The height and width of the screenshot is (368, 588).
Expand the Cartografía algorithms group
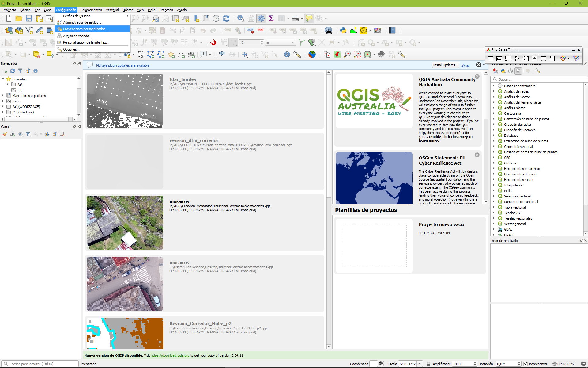pyautogui.click(x=494, y=113)
